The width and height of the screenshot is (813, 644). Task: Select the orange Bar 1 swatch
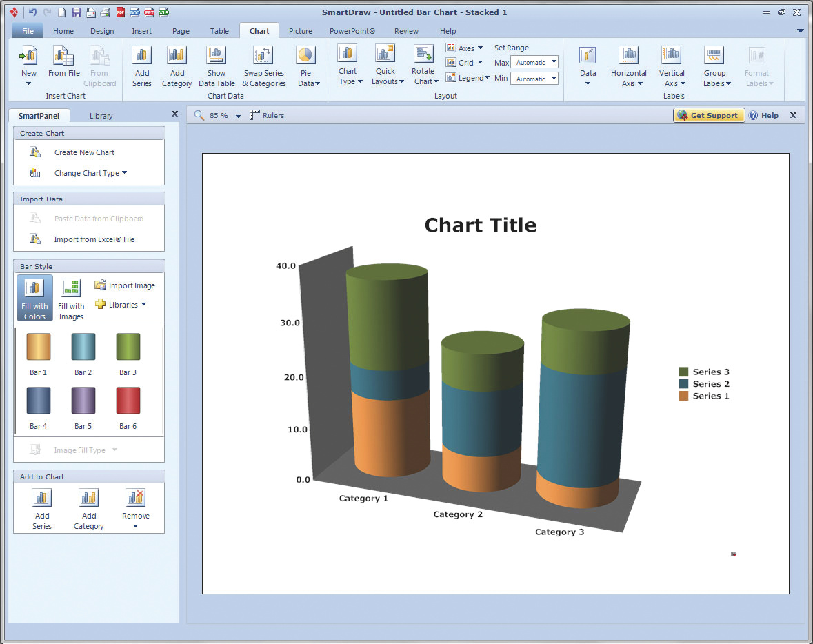point(39,346)
